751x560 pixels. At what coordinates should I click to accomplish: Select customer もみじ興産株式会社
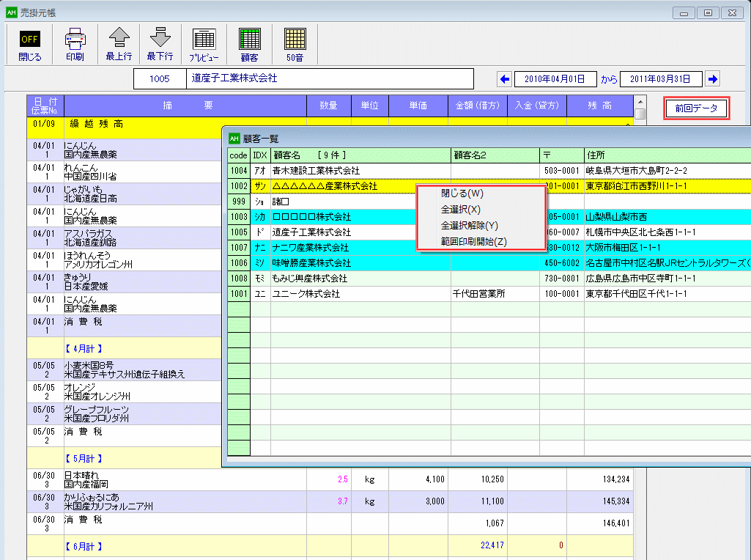309,279
